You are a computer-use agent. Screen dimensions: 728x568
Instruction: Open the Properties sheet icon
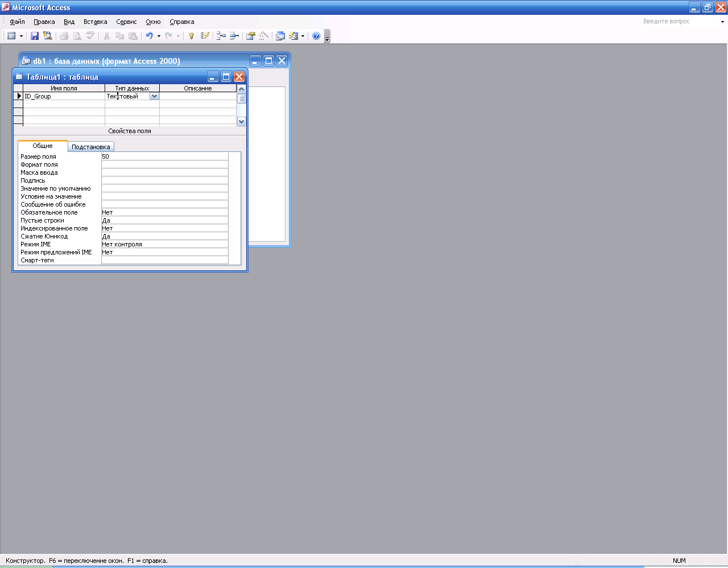(x=250, y=36)
